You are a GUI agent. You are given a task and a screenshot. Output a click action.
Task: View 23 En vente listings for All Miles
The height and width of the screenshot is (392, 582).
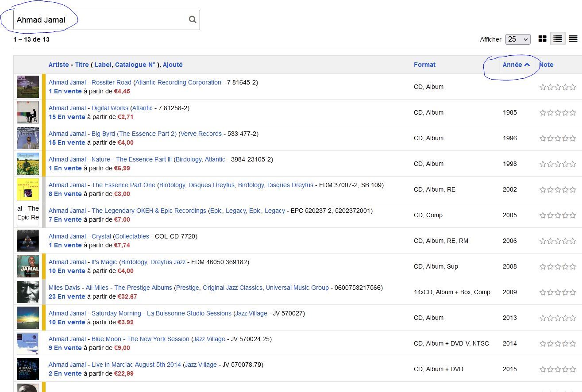[67, 296]
